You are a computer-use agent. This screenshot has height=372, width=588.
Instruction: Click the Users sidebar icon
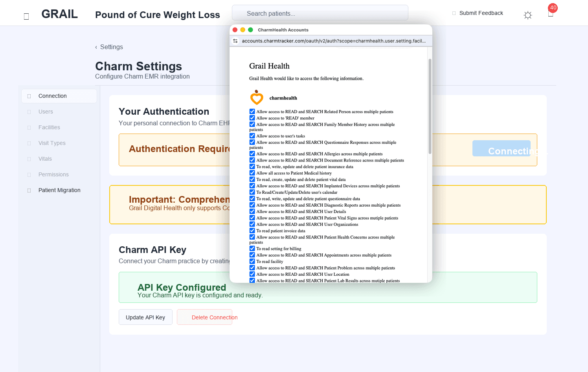(x=29, y=112)
